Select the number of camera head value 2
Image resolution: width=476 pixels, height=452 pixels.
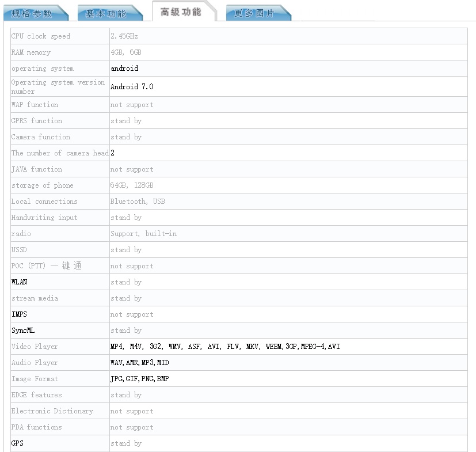[111, 153]
